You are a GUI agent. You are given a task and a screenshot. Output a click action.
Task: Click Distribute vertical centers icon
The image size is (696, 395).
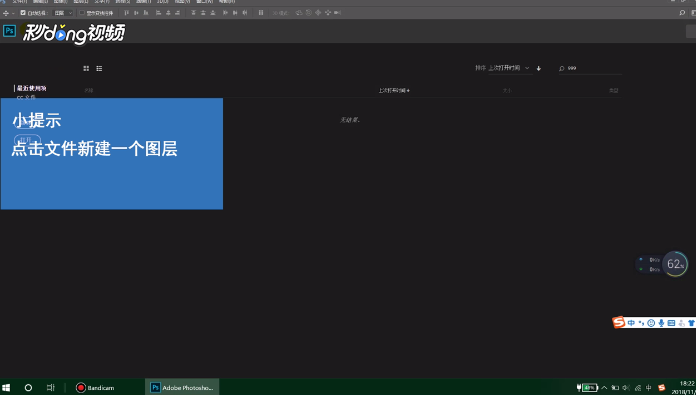203,13
